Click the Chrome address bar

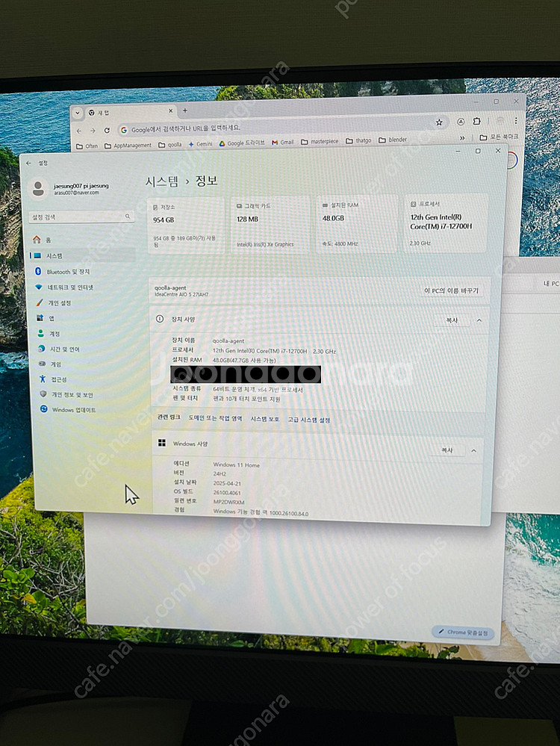(281, 128)
